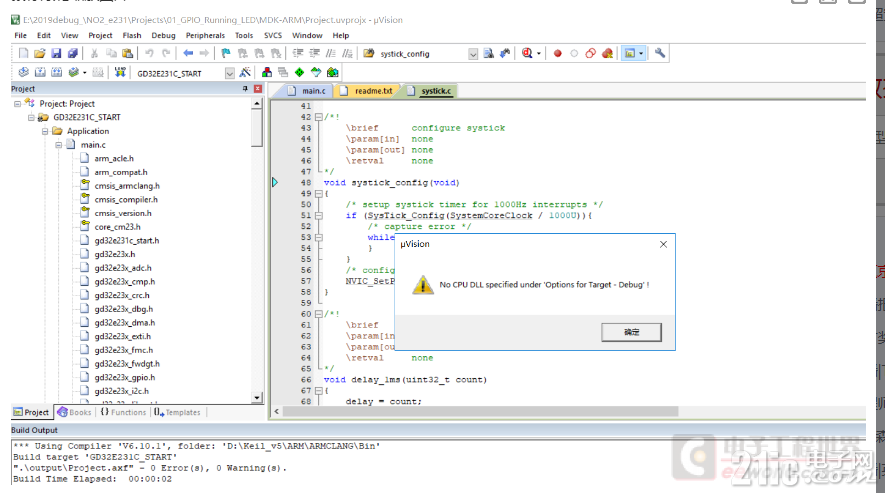Toggle Enable/Disable Breakpoint hollow circle icon

click(574, 54)
